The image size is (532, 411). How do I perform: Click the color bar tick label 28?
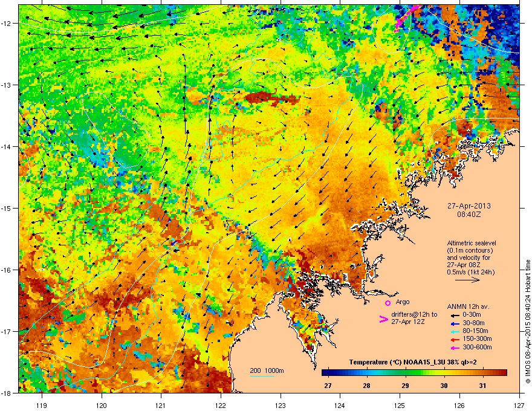(366, 386)
